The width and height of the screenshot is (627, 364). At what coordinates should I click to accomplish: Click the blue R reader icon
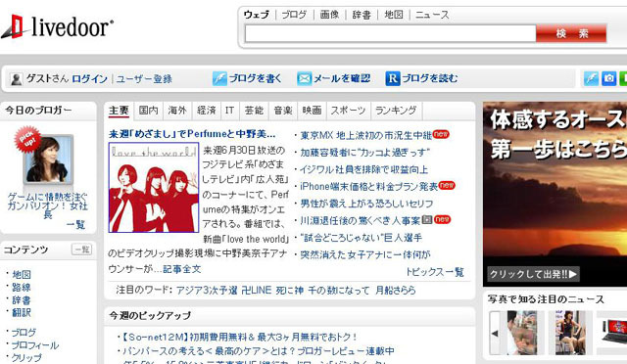coord(392,78)
